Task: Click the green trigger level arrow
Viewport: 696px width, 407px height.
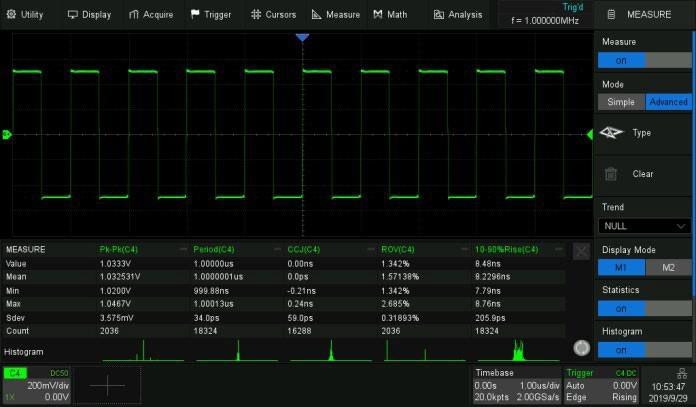Action: point(589,134)
